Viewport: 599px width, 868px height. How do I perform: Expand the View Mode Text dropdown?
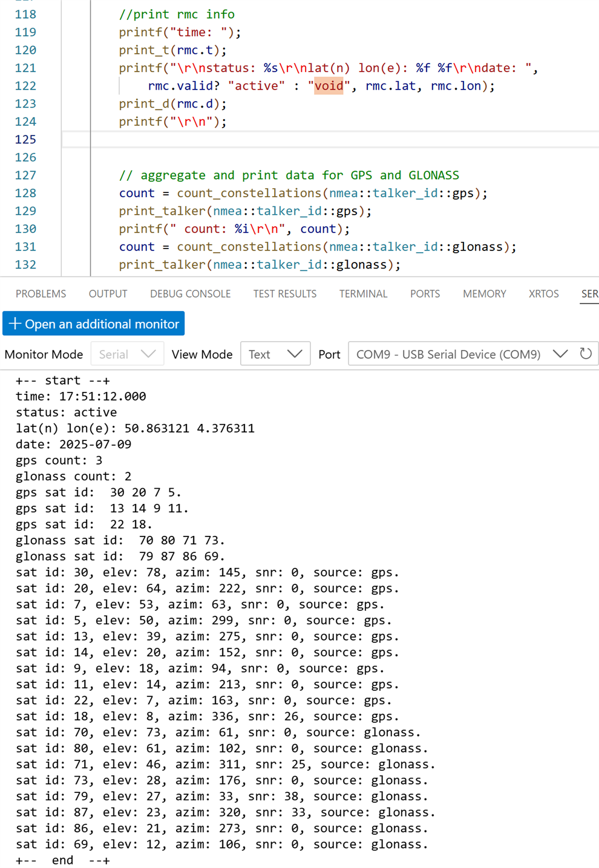pos(275,354)
